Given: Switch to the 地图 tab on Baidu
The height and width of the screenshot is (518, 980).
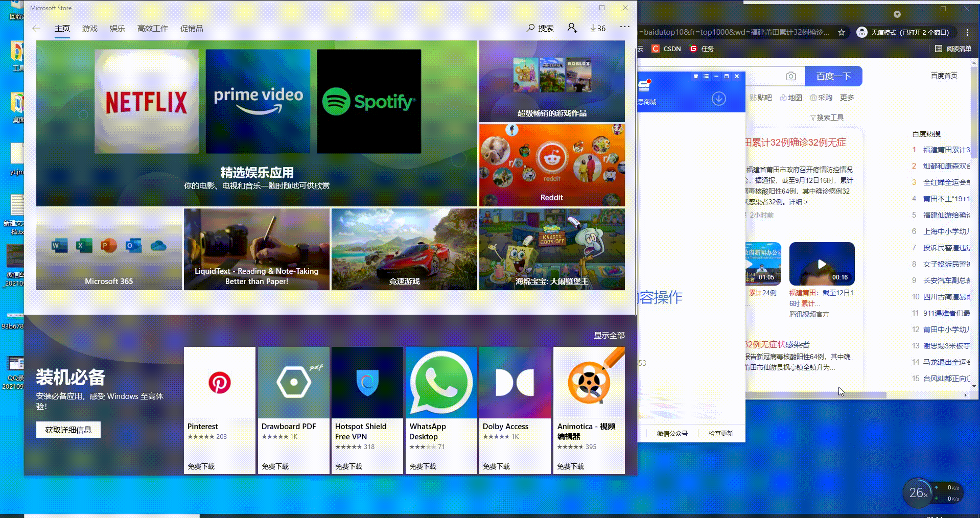Looking at the screenshot, I should pyautogui.click(x=791, y=98).
